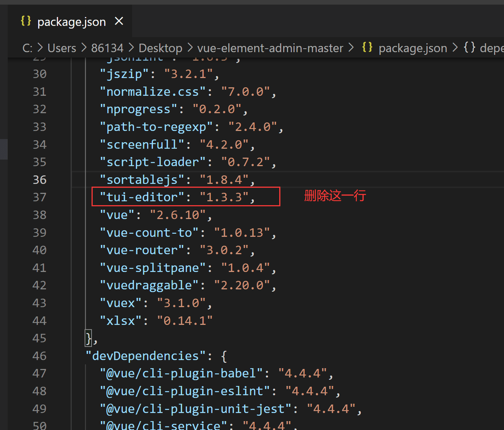Click the version "1.3.3" value
This screenshot has height=430, width=504.
tap(224, 197)
